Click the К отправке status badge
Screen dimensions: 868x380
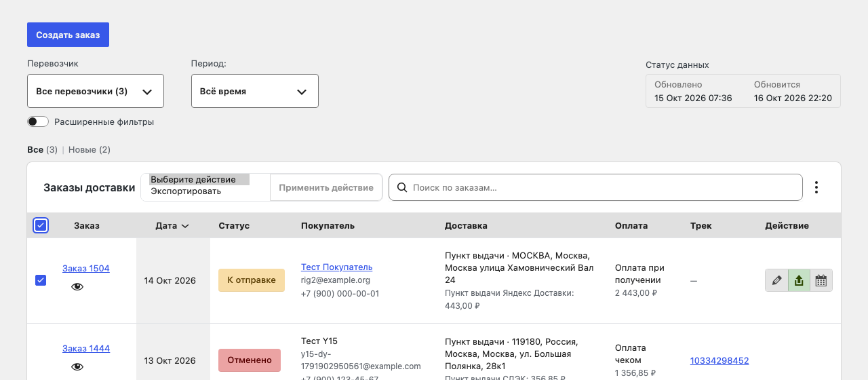tap(252, 280)
